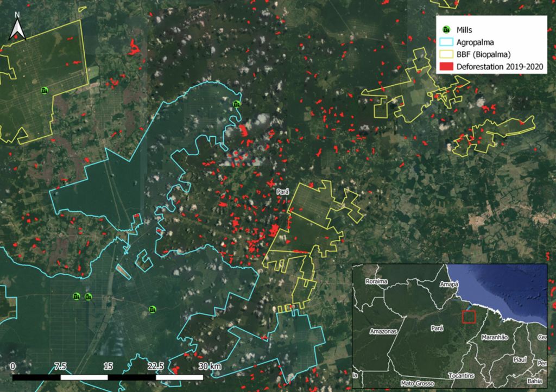Click the Mato Grosso label in the inset map

(x=418, y=384)
